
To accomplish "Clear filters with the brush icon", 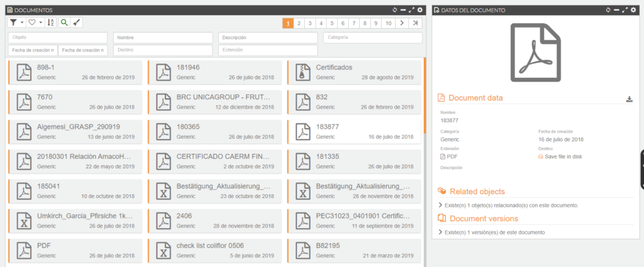I will click(76, 23).
